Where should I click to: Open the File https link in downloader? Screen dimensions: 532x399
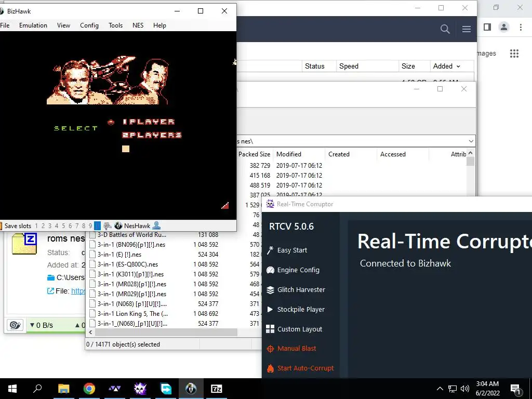click(x=78, y=291)
